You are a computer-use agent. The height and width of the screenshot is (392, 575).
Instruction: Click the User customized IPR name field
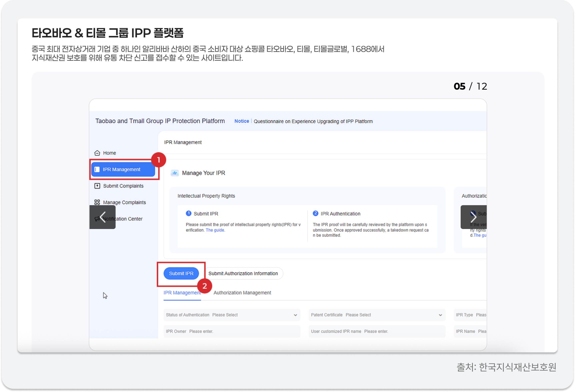tap(377, 331)
